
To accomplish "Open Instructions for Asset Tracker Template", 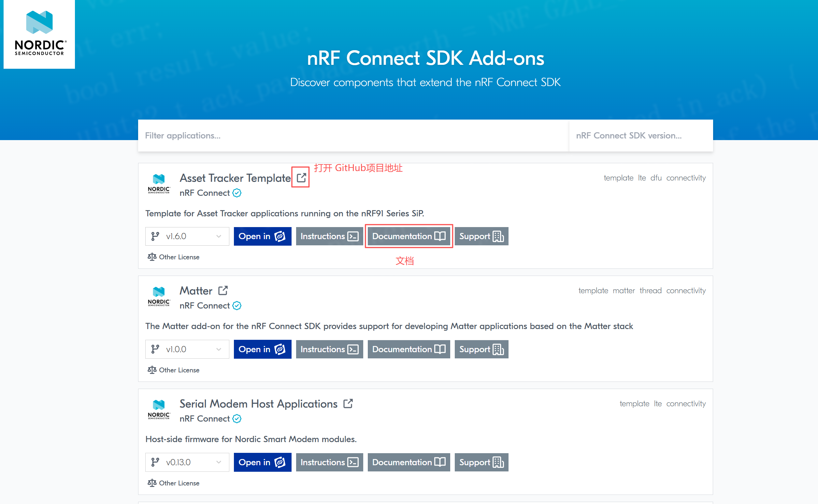I will 330,236.
